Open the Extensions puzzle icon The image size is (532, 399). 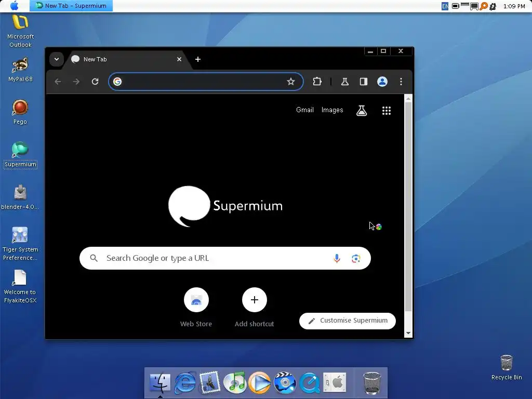(x=317, y=82)
